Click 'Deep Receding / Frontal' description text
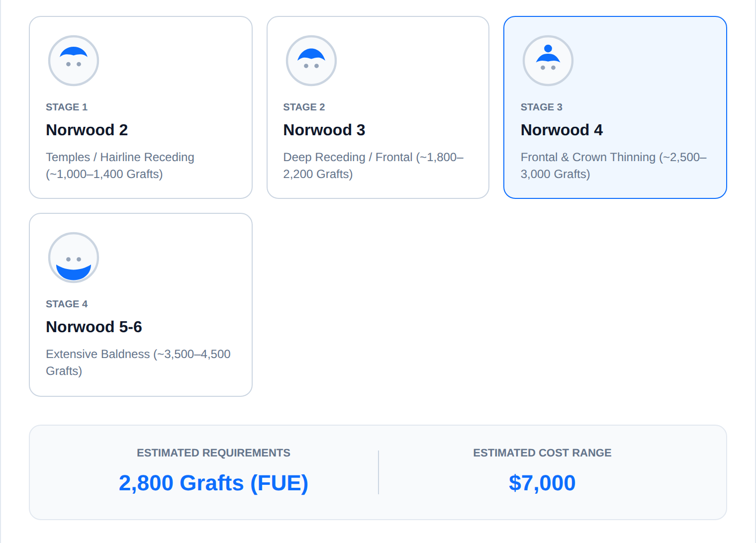The image size is (756, 543). [x=348, y=157]
